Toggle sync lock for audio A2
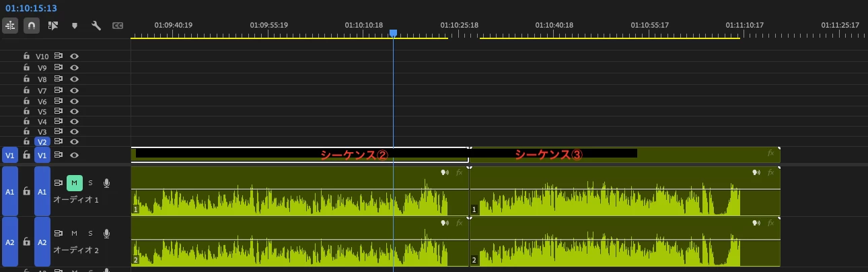Viewport: 868px width, 272px height. point(59,233)
